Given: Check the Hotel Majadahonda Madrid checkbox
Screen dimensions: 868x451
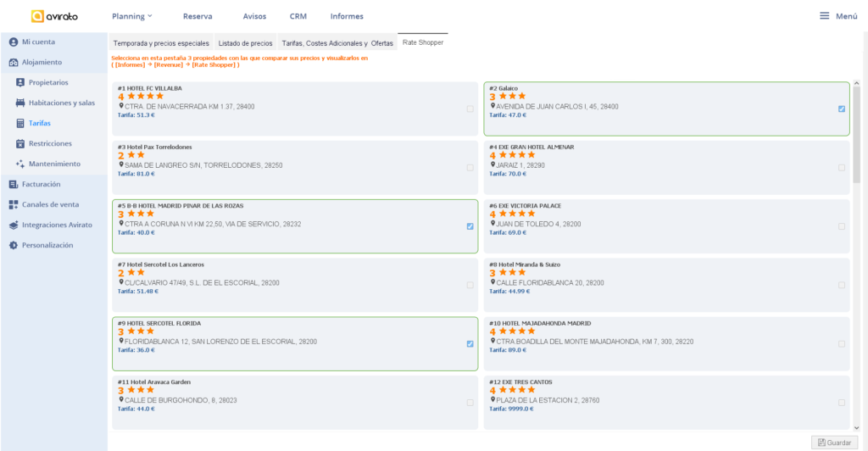Looking at the screenshot, I should [x=842, y=343].
